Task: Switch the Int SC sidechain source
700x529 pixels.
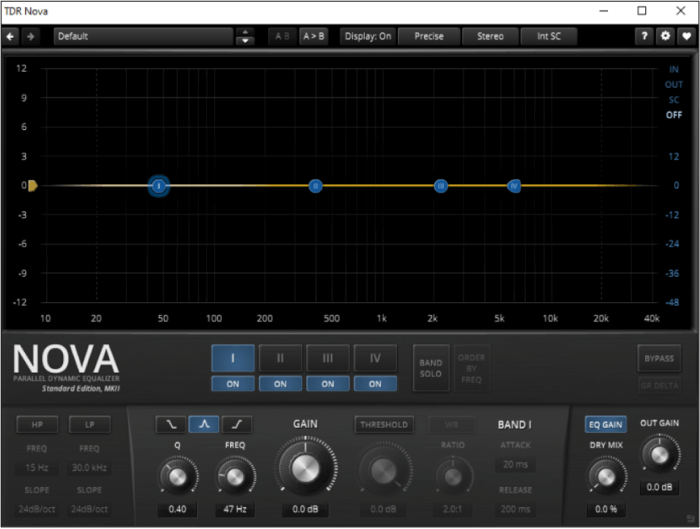Action: (549, 37)
